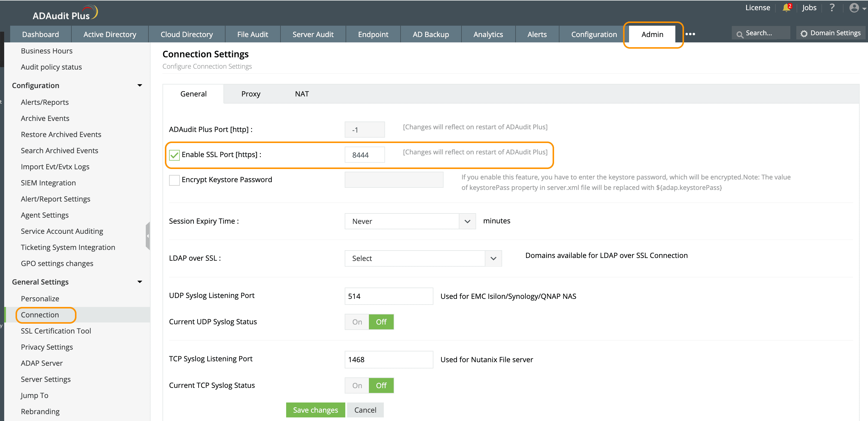Select the General tab
Screen dimensions: 868x421
click(194, 94)
